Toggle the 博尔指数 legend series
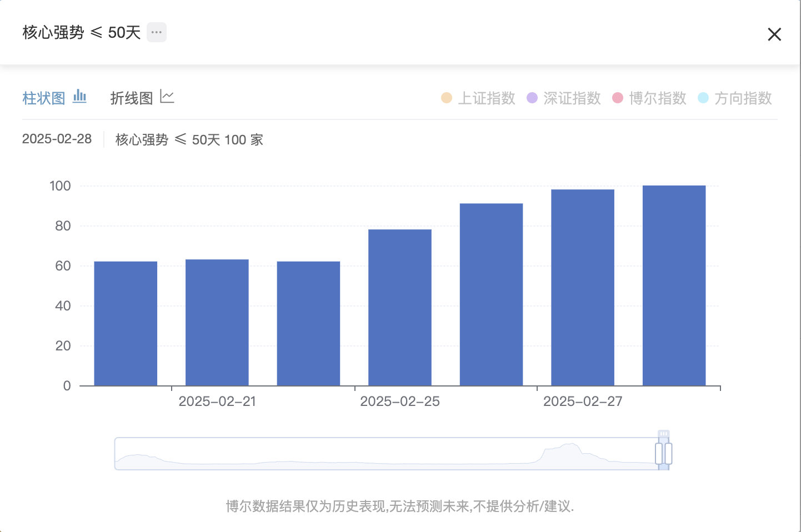Screen dimensions: 801x532 point(649,98)
